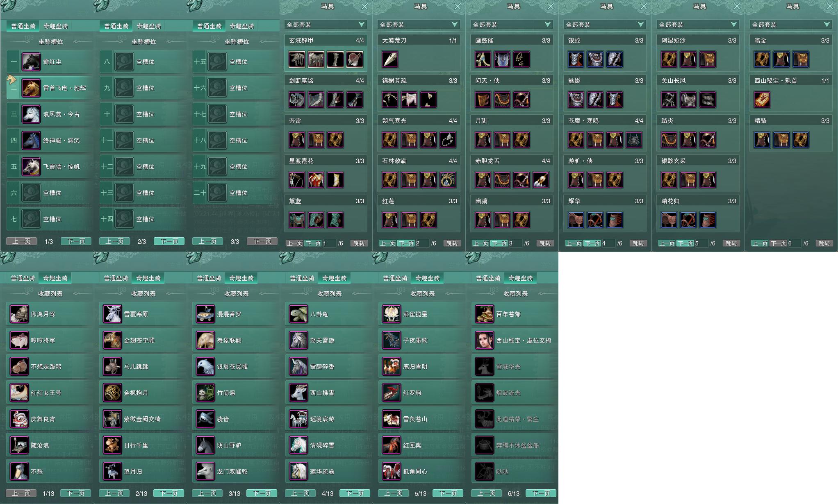Click page number field showing 4

coord(608,243)
